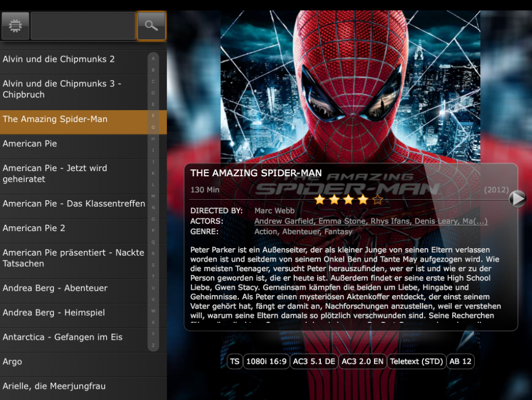The image size is (532, 400).
Task: Click the magnifying glass search button
Action: point(152,26)
